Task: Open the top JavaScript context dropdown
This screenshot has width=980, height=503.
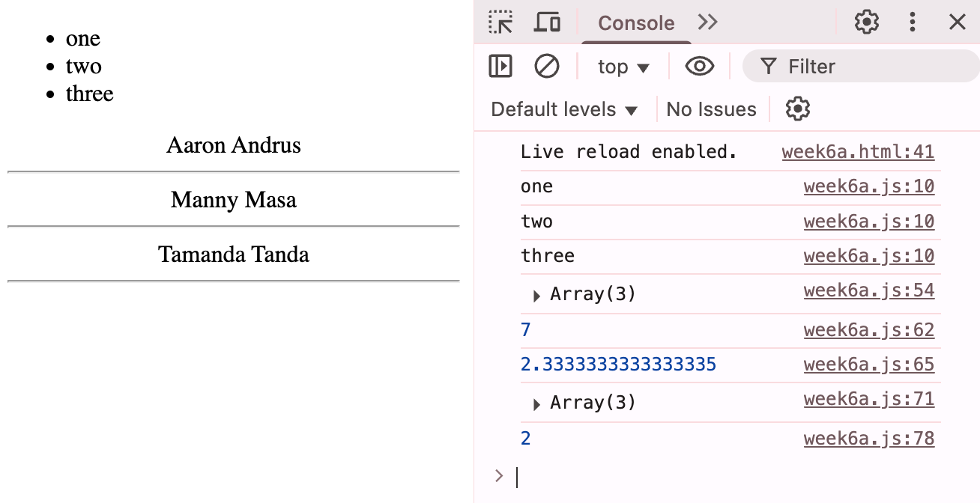Action: (623, 67)
